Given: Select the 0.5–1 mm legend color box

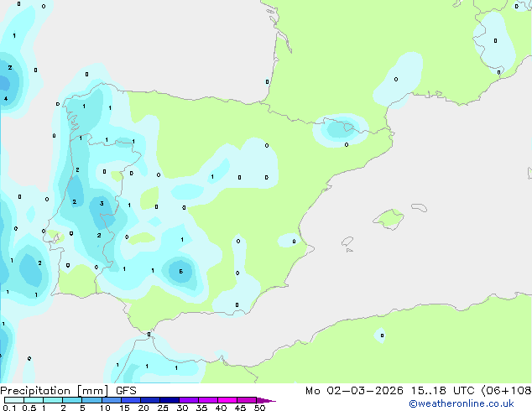Looking at the screenshot, I should [x=34, y=400].
